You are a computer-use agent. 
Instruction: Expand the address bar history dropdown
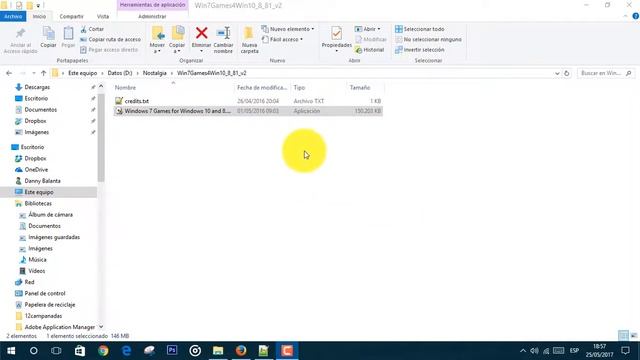pyautogui.click(x=557, y=73)
